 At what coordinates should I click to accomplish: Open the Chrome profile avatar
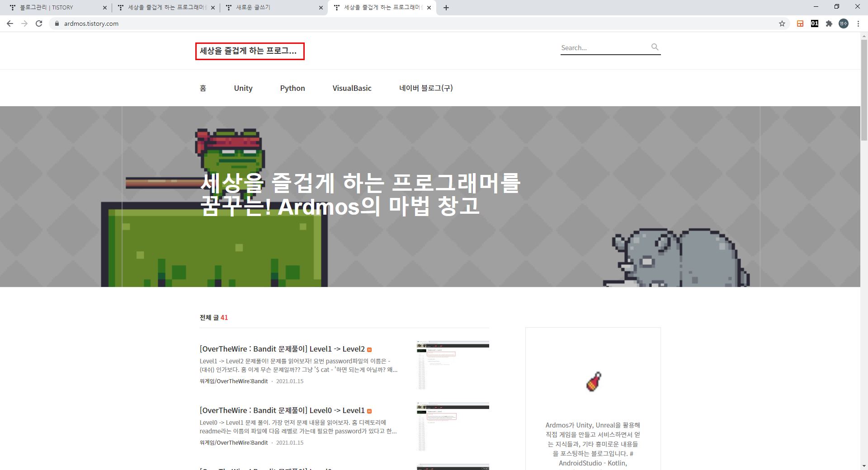coord(844,23)
